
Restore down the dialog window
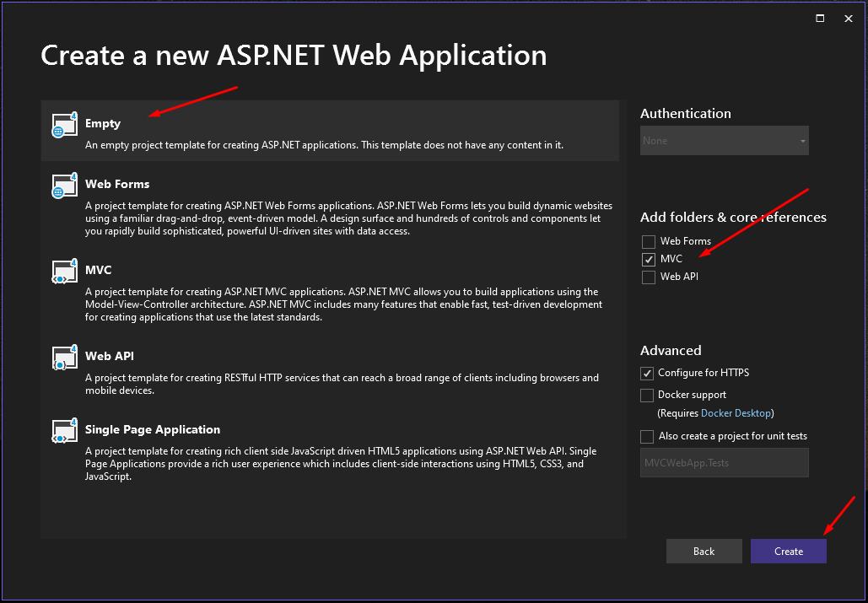[x=819, y=18]
